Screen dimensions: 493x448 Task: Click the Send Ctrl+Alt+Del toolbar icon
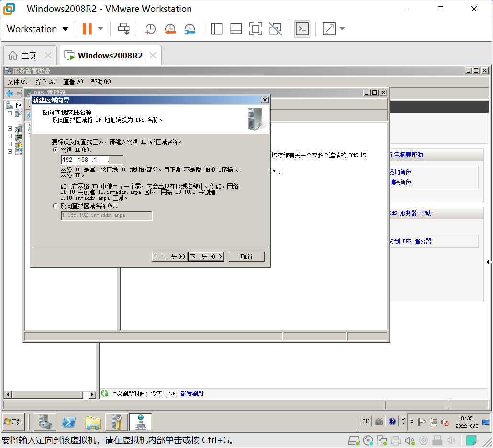click(123, 29)
